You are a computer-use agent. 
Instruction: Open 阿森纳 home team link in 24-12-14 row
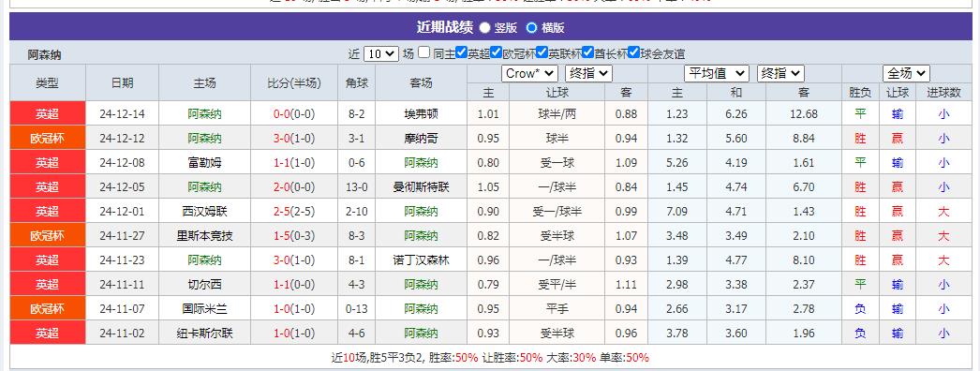(x=205, y=113)
